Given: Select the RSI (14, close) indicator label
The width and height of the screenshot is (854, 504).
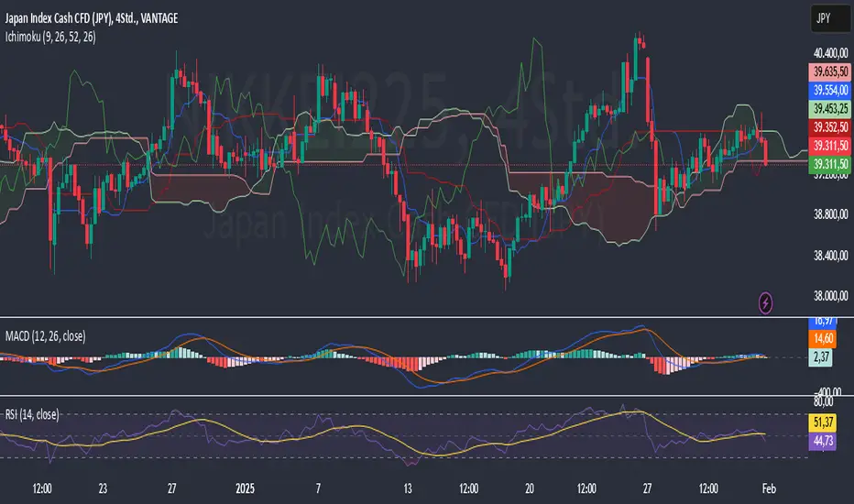Looking at the screenshot, I should pyautogui.click(x=32, y=414).
